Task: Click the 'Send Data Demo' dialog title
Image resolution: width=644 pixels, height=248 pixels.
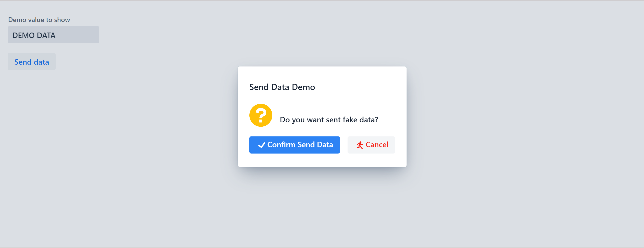Action: (282, 87)
